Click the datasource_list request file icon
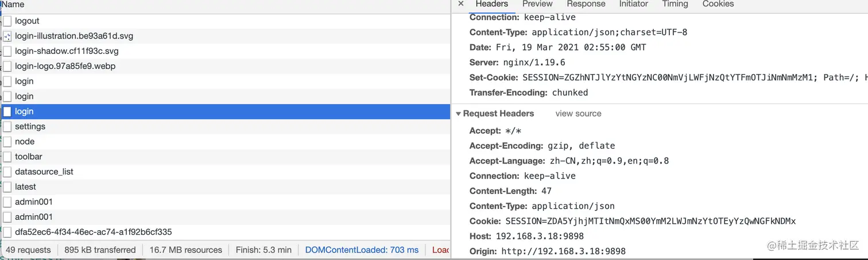 [x=7, y=172]
